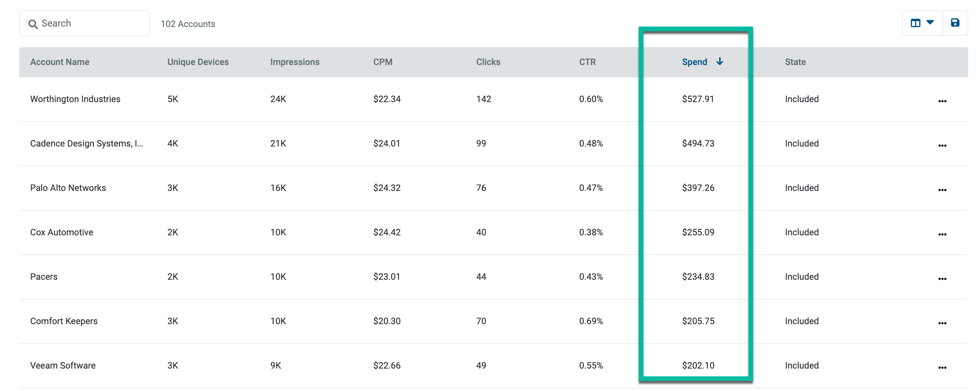Select Comfort Keepers account name

point(64,321)
